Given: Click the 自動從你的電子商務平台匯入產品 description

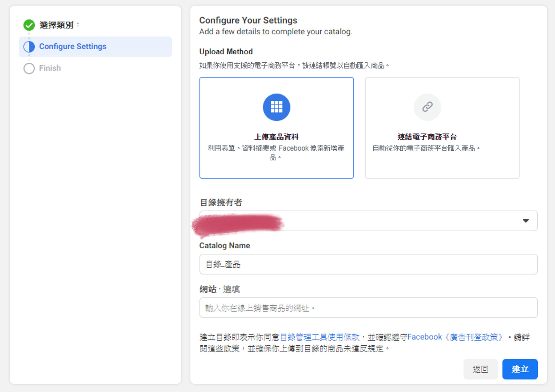Looking at the screenshot, I should 426,149.
